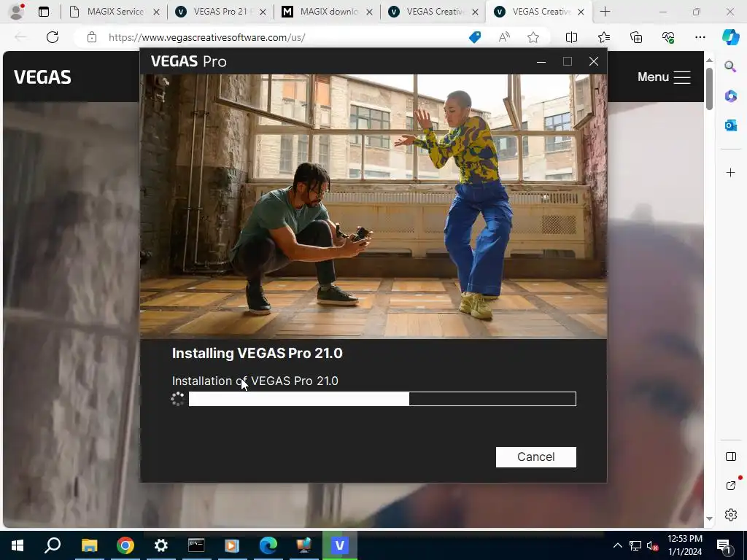747x560 pixels.
Task: Activate Read Aloud in the address bar
Action: 504,37
